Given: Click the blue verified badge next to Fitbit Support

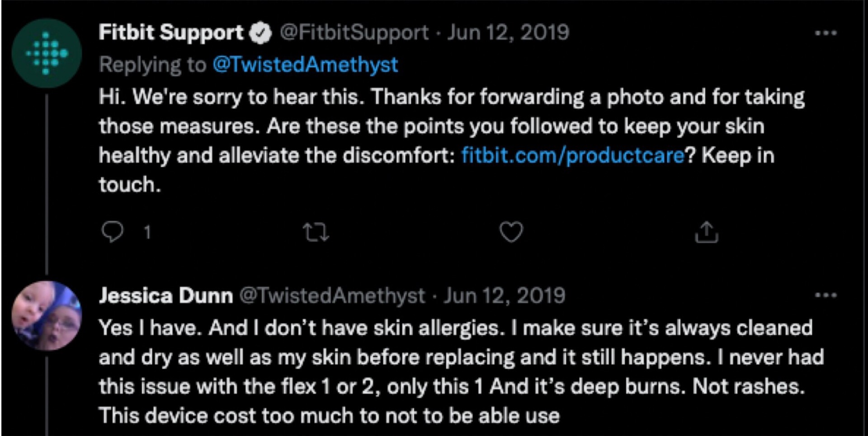Looking at the screenshot, I should (x=261, y=33).
